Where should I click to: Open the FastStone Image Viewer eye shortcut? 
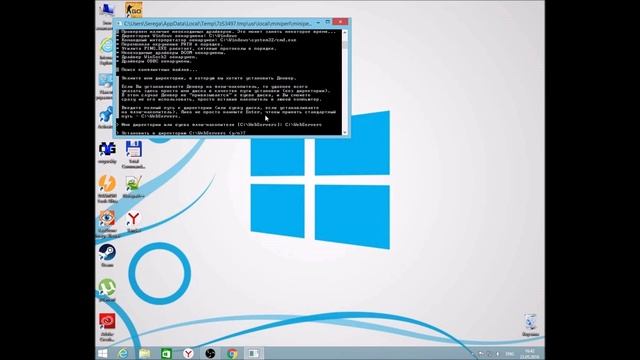click(107, 219)
